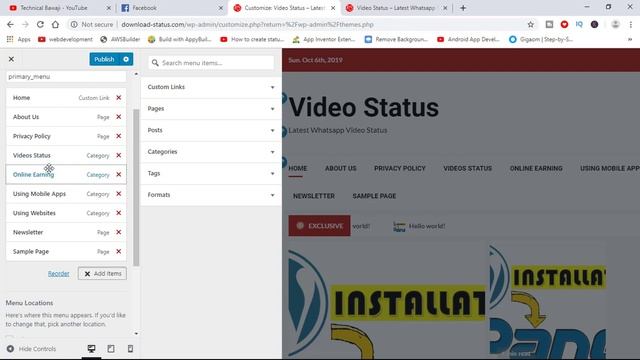640x360 pixels.
Task: Open PRIVACY POLICY in site preview
Action: [400, 168]
